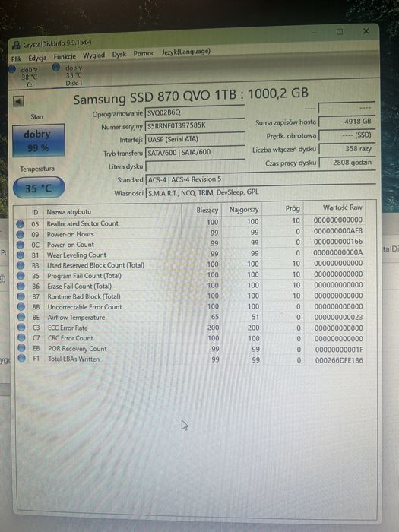Click status circle for Total LBAs Written
The image size is (399, 532).
[x=22, y=358]
